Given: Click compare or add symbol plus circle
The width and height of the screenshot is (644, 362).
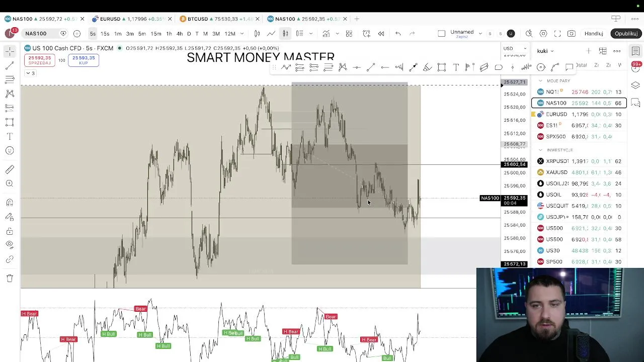Looking at the screenshot, I should [x=77, y=34].
